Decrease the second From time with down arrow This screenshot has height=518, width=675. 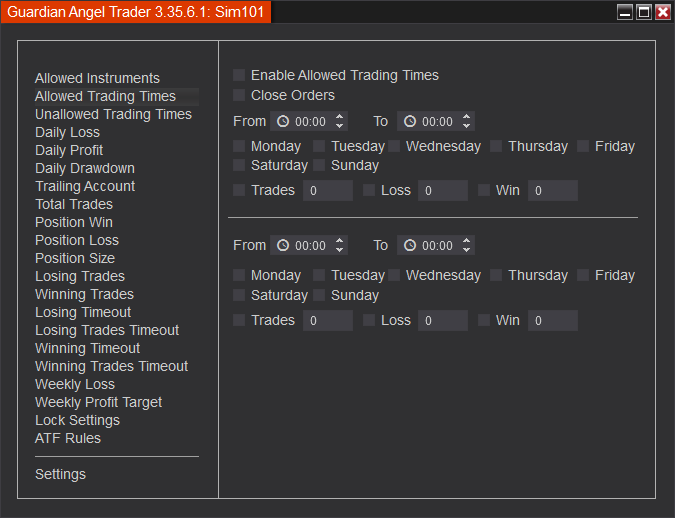coord(339,250)
